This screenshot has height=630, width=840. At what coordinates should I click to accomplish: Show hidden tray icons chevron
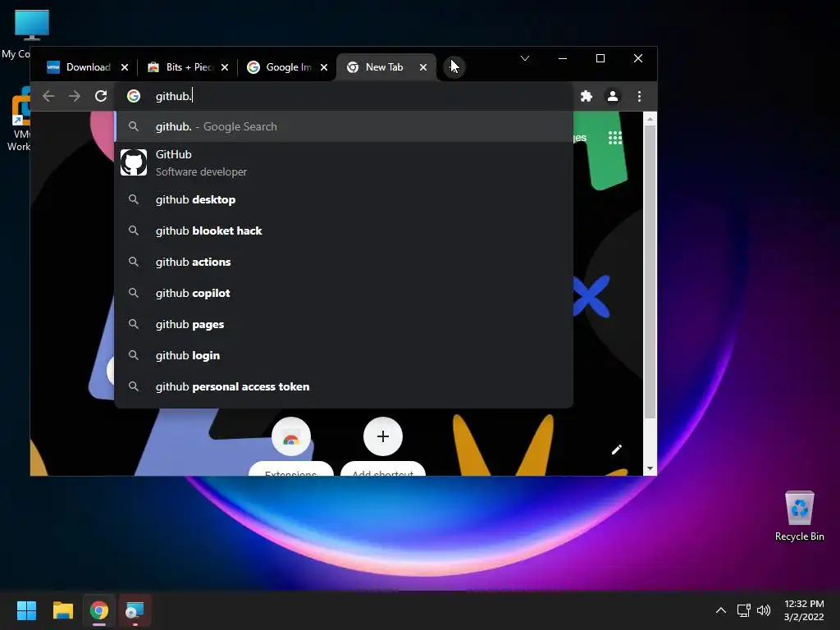(x=721, y=610)
